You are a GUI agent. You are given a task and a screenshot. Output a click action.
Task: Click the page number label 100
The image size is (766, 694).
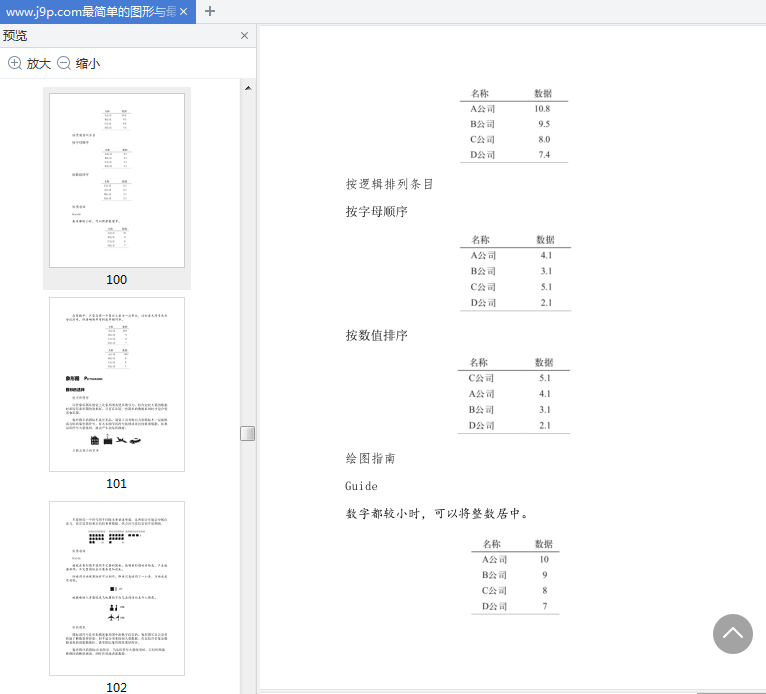point(116,280)
